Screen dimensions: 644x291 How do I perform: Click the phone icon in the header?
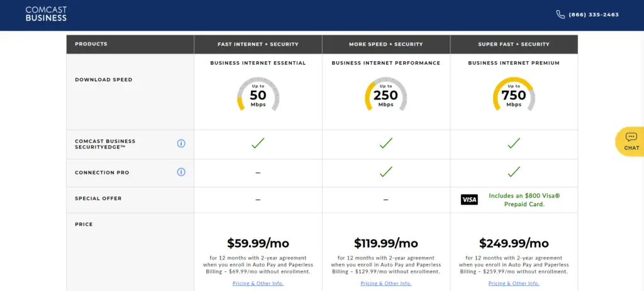click(x=560, y=14)
